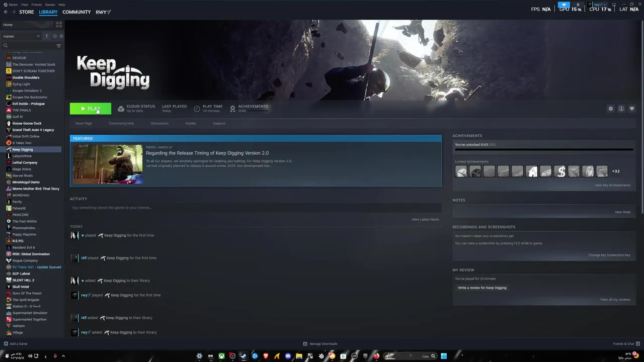Click View Latest News

coord(425,219)
